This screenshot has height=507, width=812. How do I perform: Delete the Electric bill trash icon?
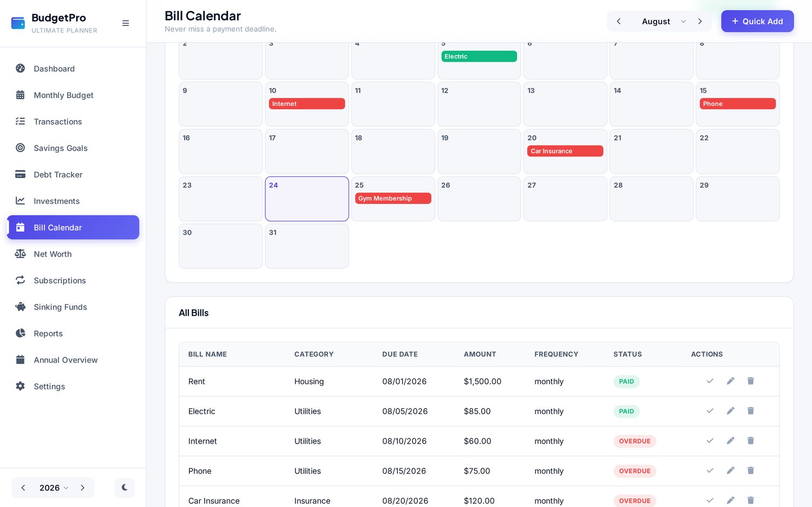(751, 411)
